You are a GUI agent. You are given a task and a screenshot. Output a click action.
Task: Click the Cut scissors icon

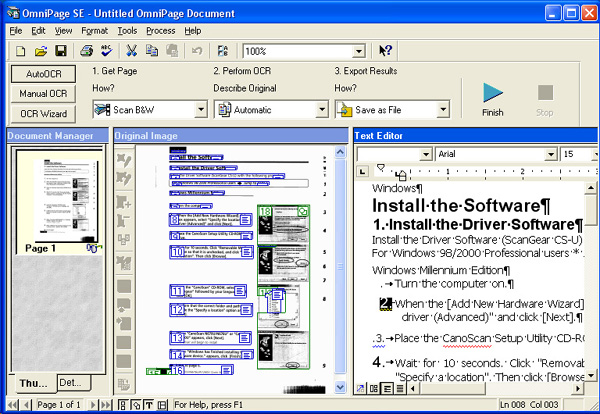coord(129,51)
